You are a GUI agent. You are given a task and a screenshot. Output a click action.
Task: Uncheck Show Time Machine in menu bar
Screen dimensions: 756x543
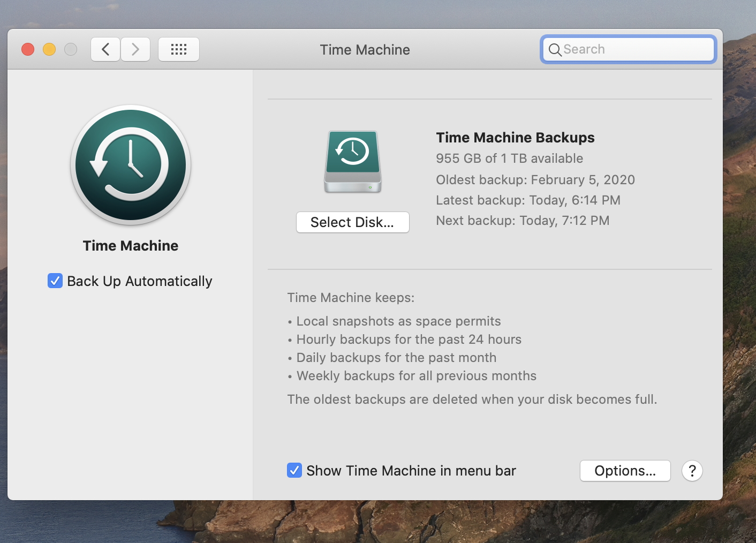[294, 470]
